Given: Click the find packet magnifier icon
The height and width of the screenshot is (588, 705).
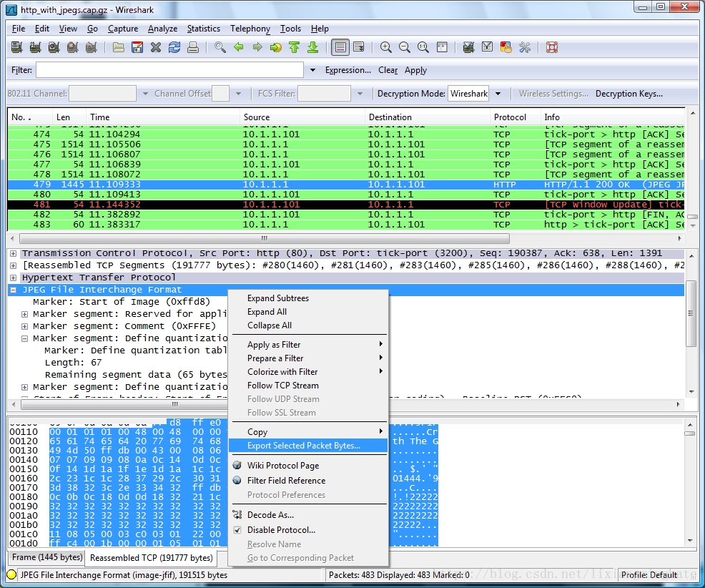Looking at the screenshot, I should (x=220, y=47).
